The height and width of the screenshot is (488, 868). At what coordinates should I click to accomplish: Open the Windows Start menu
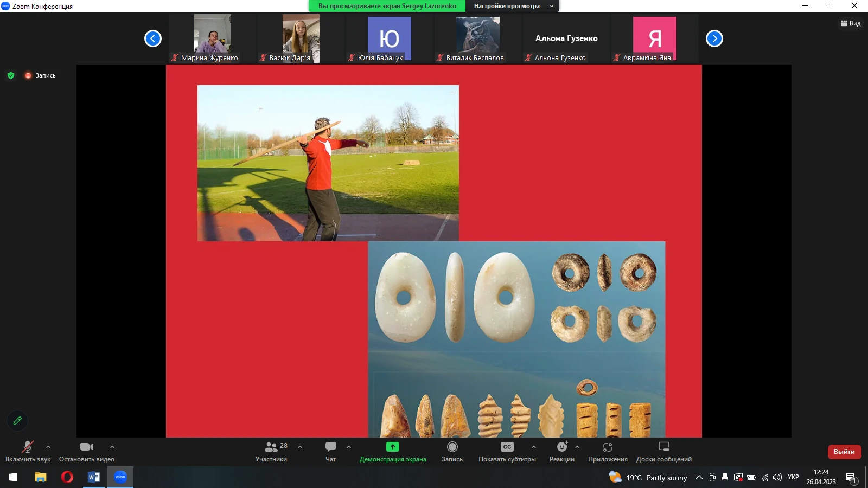tap(13, 477)
